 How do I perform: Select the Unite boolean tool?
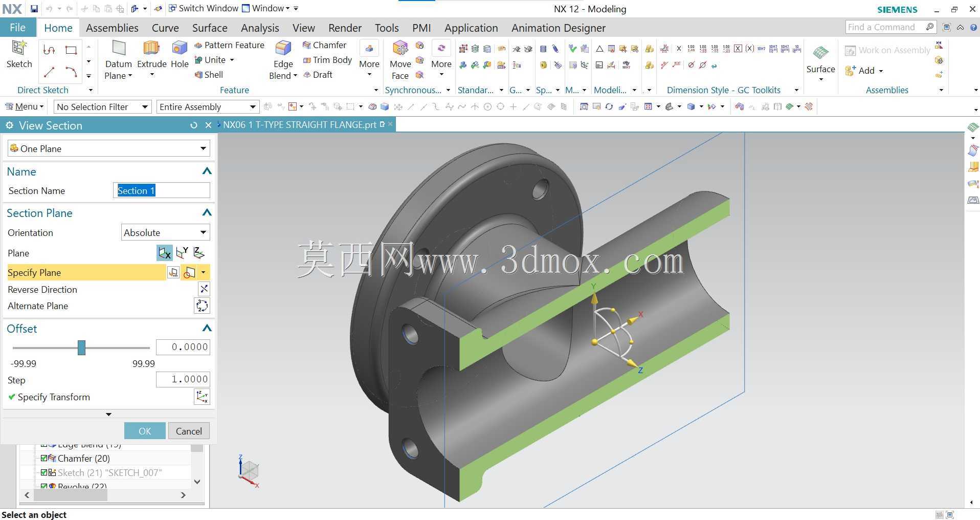click(x=210, y=60)
